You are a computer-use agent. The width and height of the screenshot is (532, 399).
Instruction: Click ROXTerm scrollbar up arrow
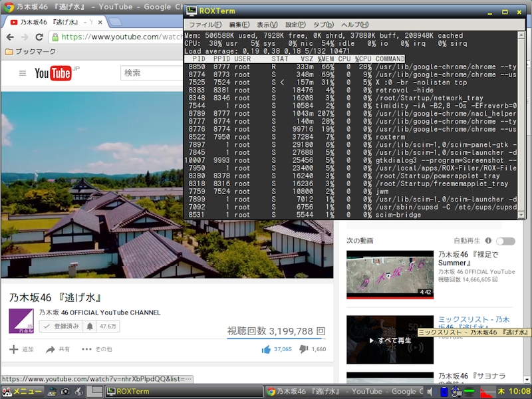(x=521, y=35)
